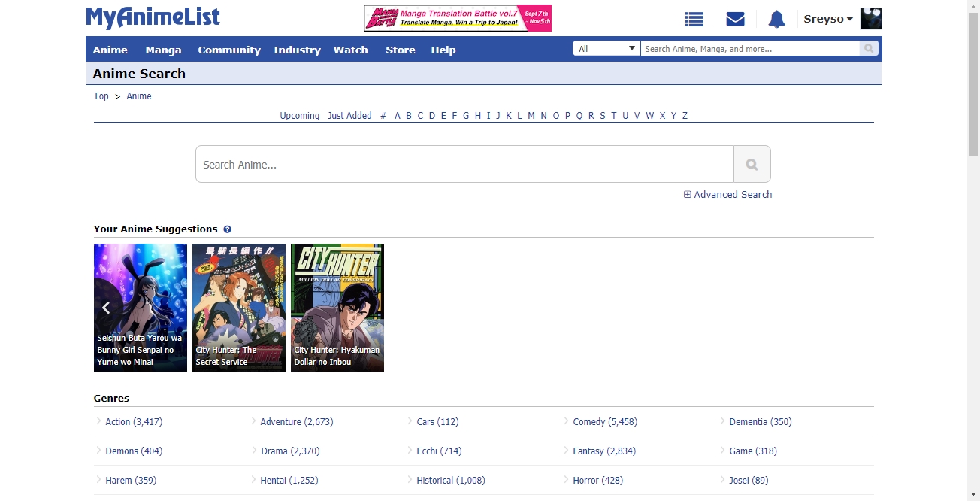980x501 pixels.
Task: Open the messages envelope icon
Action: [x=735, y=20]
